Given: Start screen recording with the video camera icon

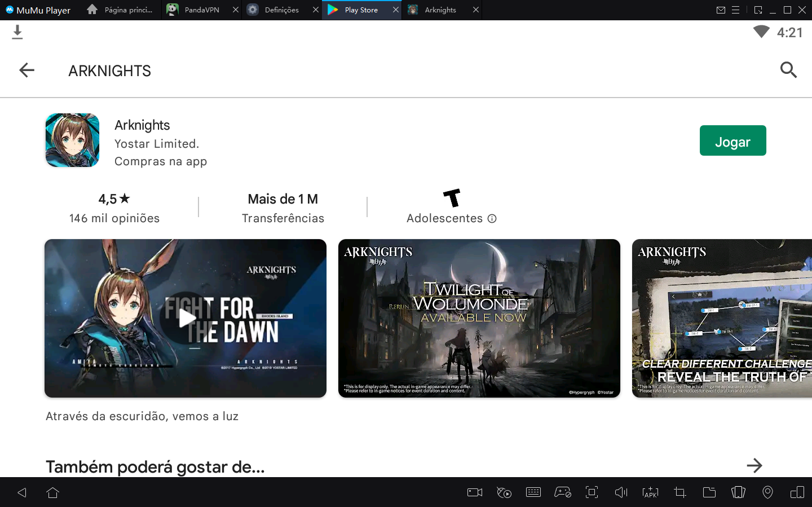Looking at the screenshot, I should (x=474, y=492).
